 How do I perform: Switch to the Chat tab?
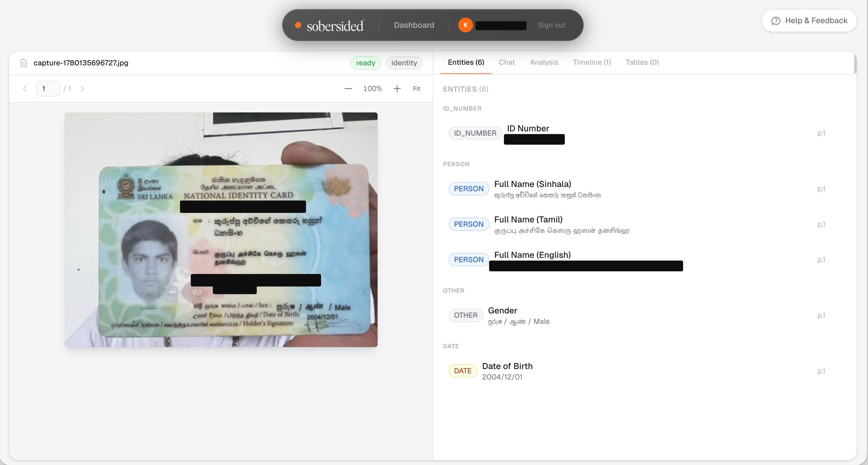point(507,62)
